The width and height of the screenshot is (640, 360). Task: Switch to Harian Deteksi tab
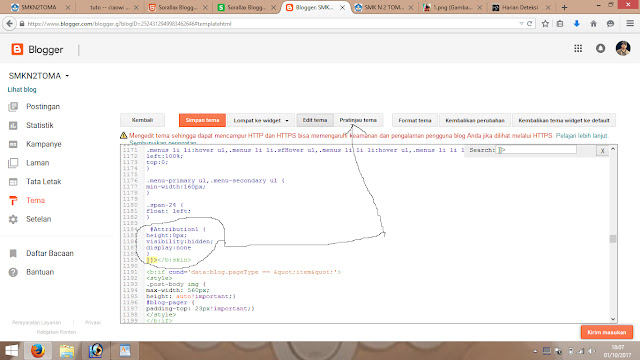click(x=520, y=7)
